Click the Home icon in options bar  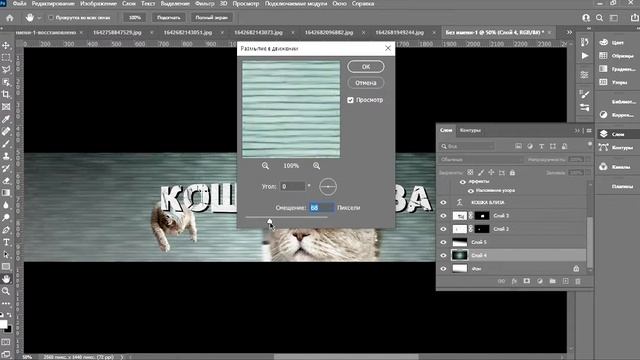tap(10, 18)
